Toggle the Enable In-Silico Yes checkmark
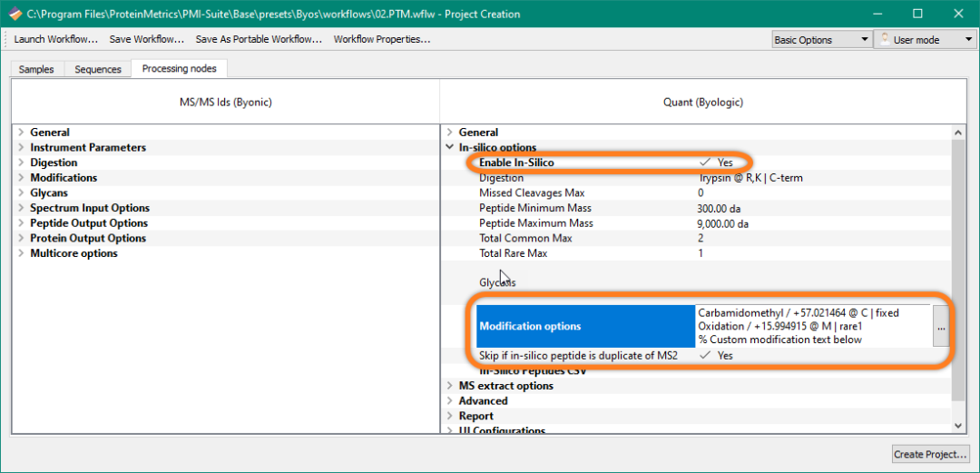980x473 pixels. [705, 163]
